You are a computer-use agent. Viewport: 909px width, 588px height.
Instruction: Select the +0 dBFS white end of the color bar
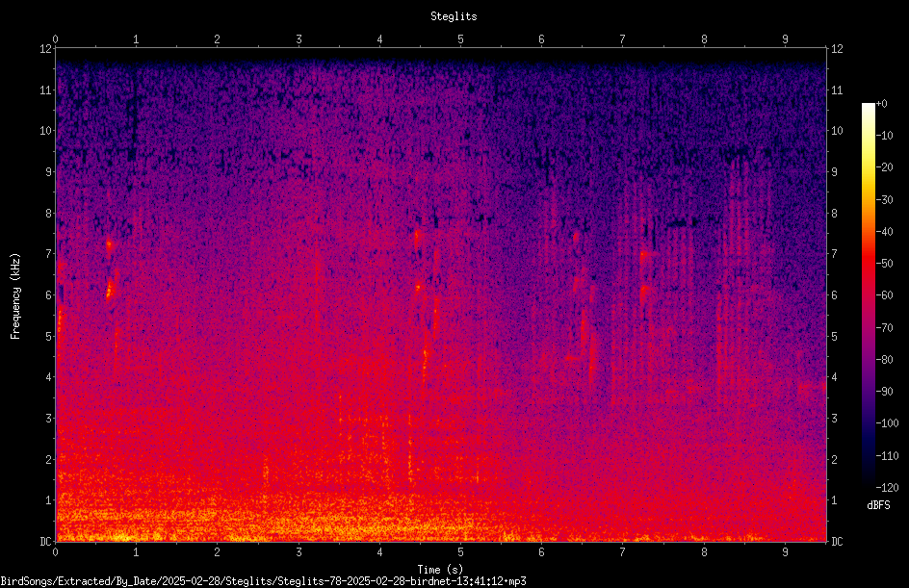[869, 107]
